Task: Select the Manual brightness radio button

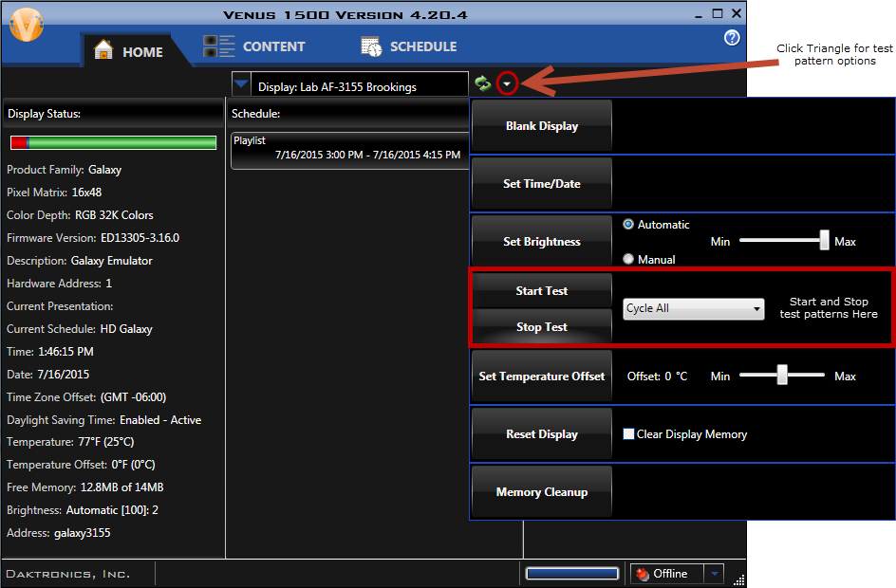Action: click(628, 259)
